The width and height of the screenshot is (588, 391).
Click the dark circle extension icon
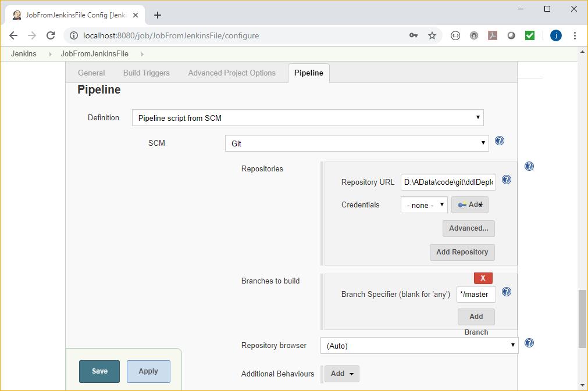coord(511,35)
